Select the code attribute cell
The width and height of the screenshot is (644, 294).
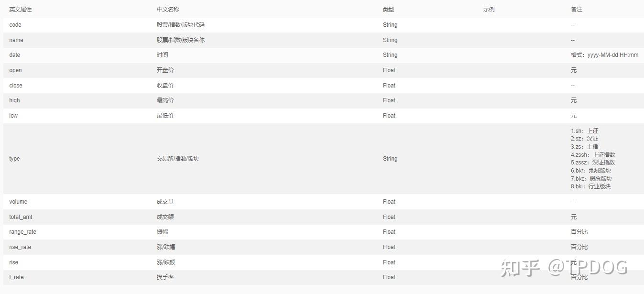[x=15, y=25]
